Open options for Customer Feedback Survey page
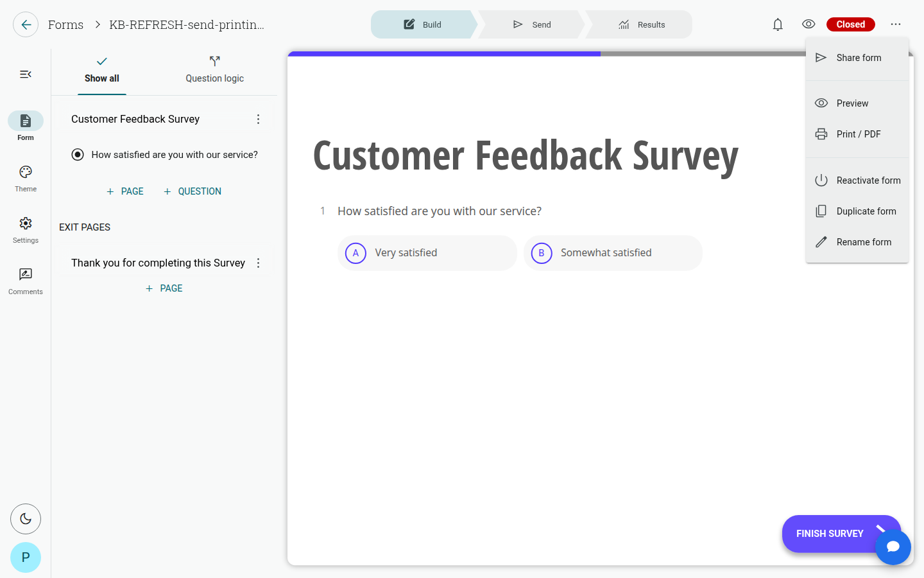 click(x=258, y=119)
